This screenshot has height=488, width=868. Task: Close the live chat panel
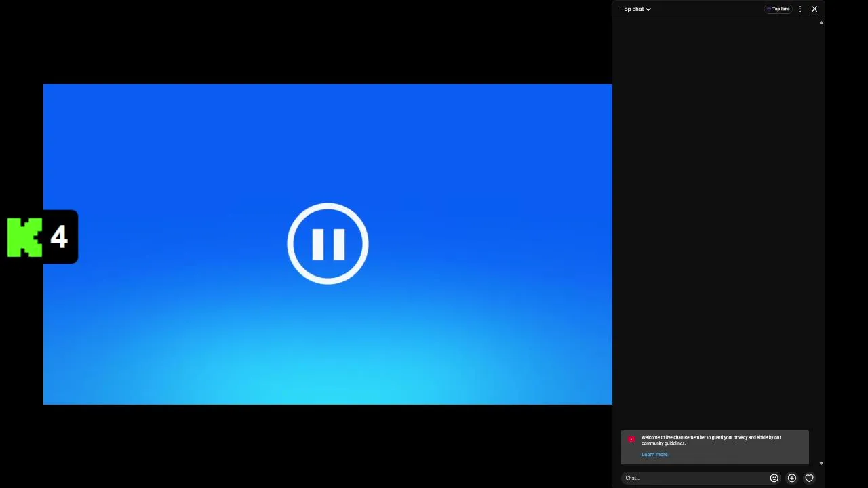(x=814, y=9)
